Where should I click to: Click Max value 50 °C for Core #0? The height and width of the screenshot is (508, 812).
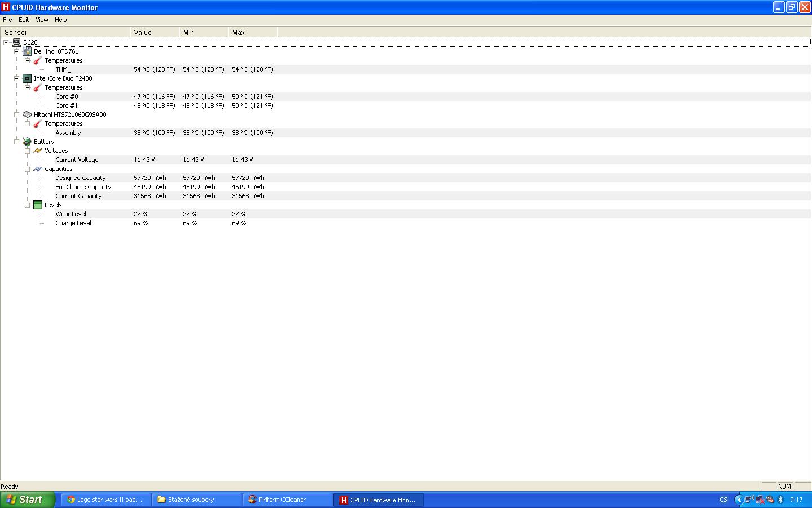253,97
